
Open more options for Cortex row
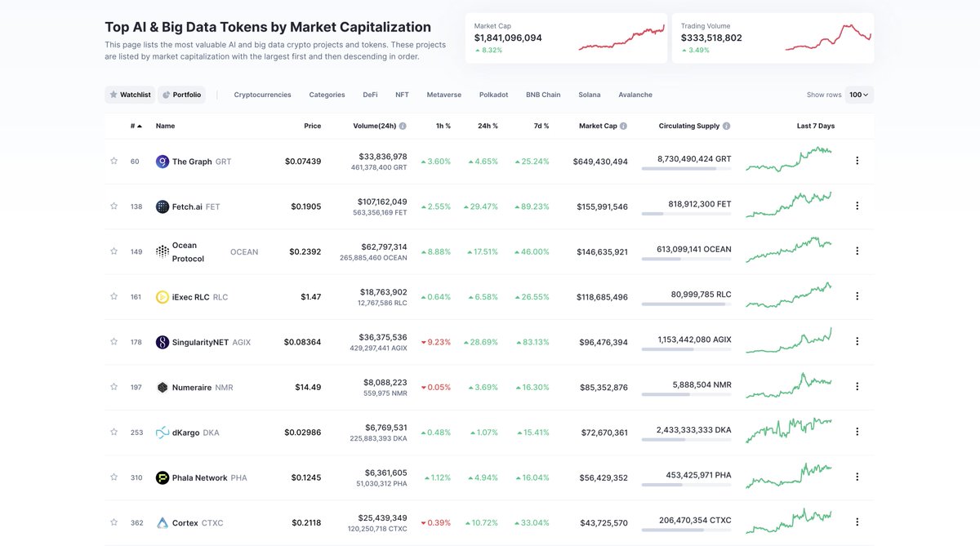pos(857,522)
